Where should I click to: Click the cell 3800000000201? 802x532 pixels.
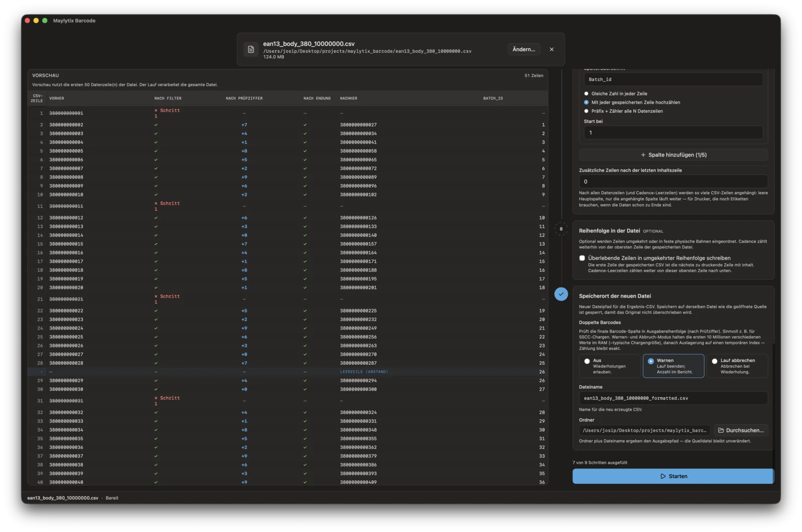point(358,288)
